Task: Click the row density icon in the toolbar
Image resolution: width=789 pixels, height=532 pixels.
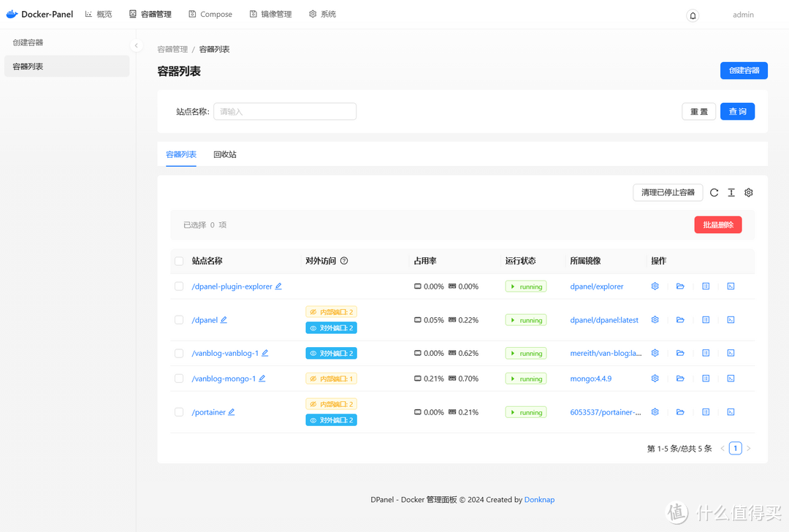Action: [731, 192]
